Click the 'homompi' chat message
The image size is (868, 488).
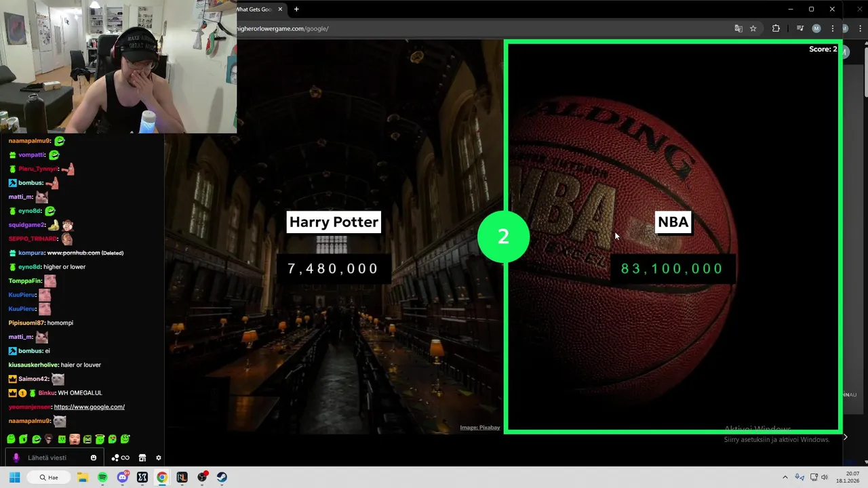pos(60,323)
